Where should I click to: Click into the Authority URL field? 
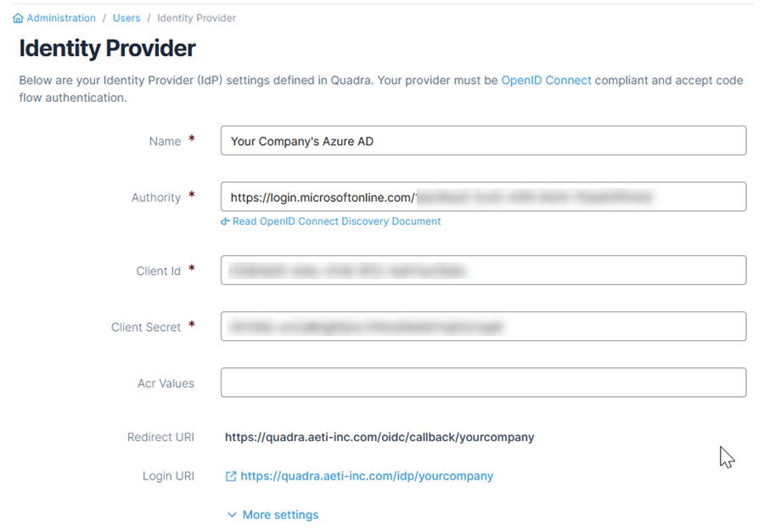pos(483,197)
